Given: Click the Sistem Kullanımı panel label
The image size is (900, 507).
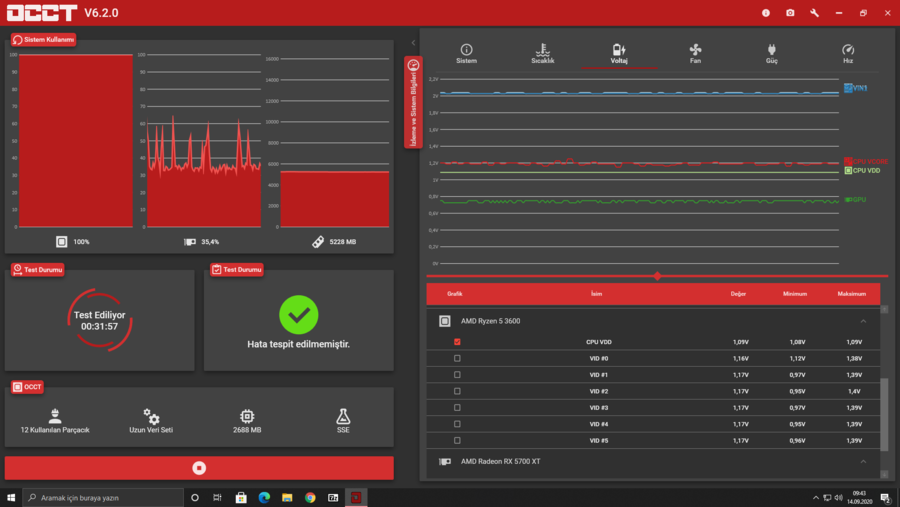Looking at the screenshot, I should 44,40.
